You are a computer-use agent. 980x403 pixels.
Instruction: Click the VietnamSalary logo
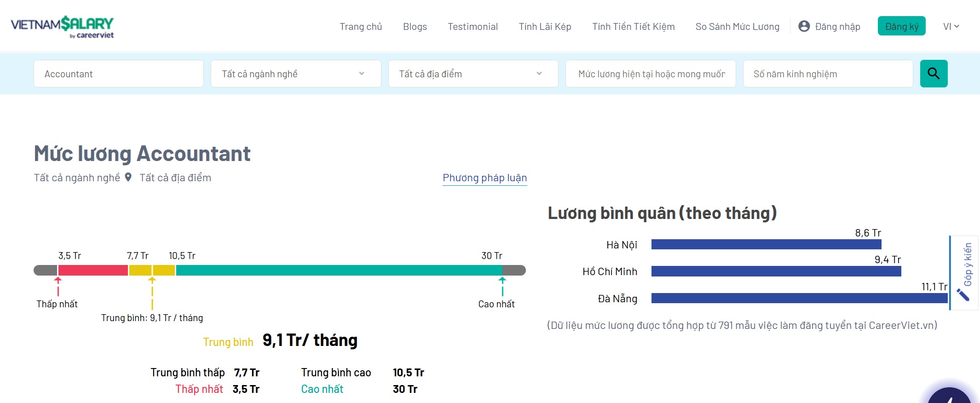(x=62, y=27)
